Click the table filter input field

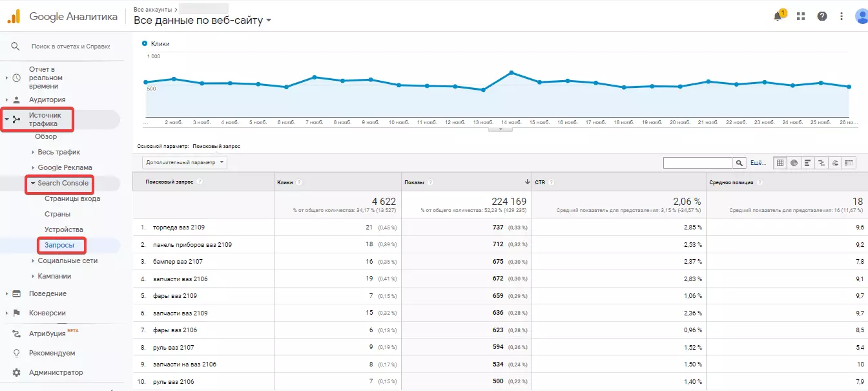pyautogui.click(x=698, y=164)
